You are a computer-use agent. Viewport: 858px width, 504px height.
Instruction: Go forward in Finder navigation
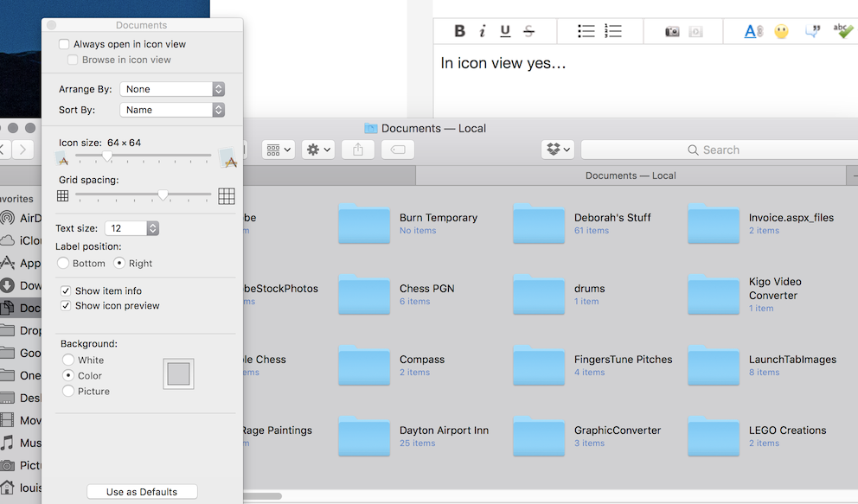[22, 150]
